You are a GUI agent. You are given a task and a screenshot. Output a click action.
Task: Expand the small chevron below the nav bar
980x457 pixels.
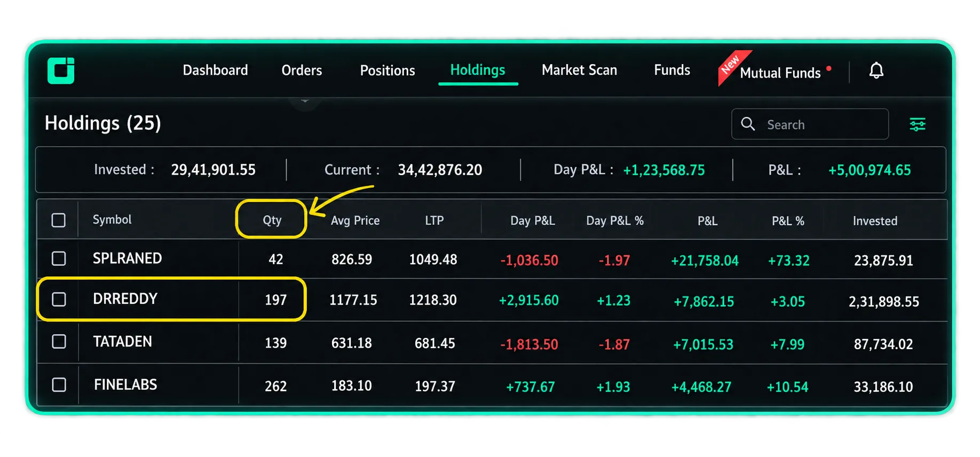[x=305, y=101]
